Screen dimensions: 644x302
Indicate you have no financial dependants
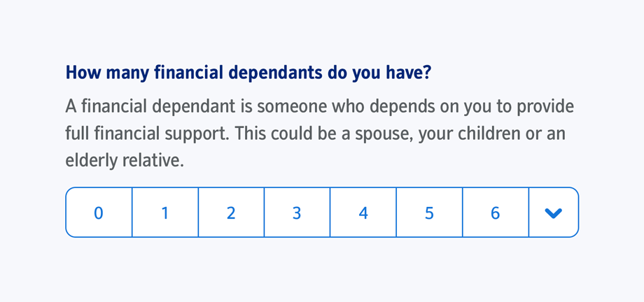[x=99, y=213]
